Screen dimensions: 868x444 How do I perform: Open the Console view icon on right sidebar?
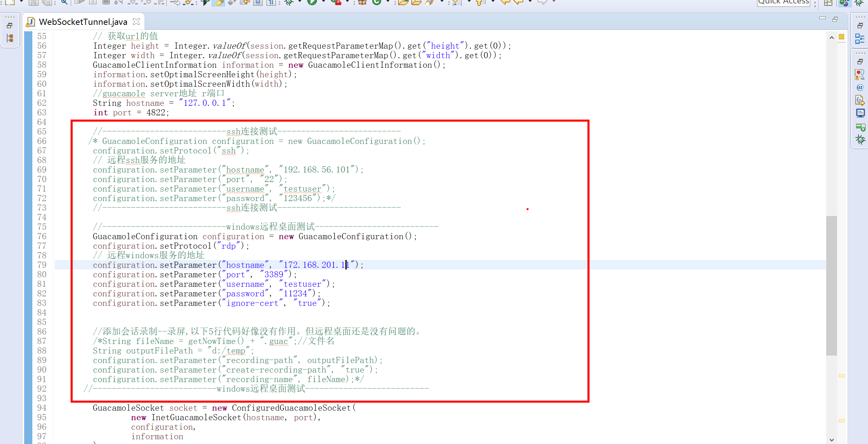click(860, 113)
